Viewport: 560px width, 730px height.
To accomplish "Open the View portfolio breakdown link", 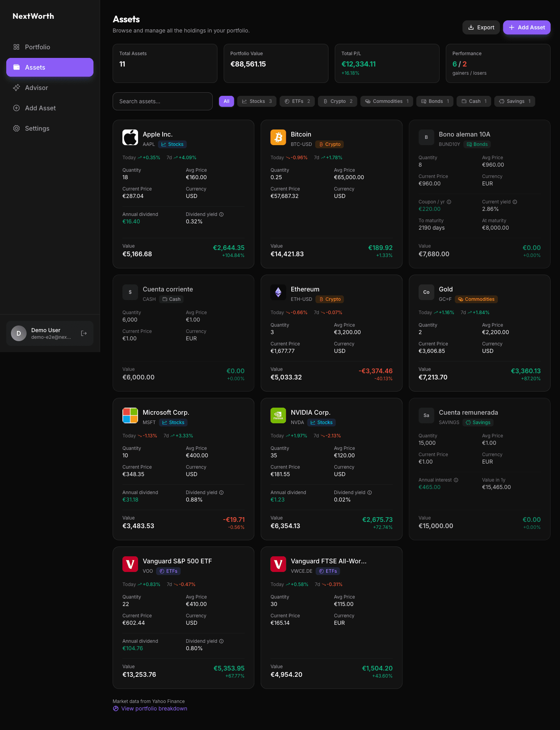I will [x=150, y=708].
